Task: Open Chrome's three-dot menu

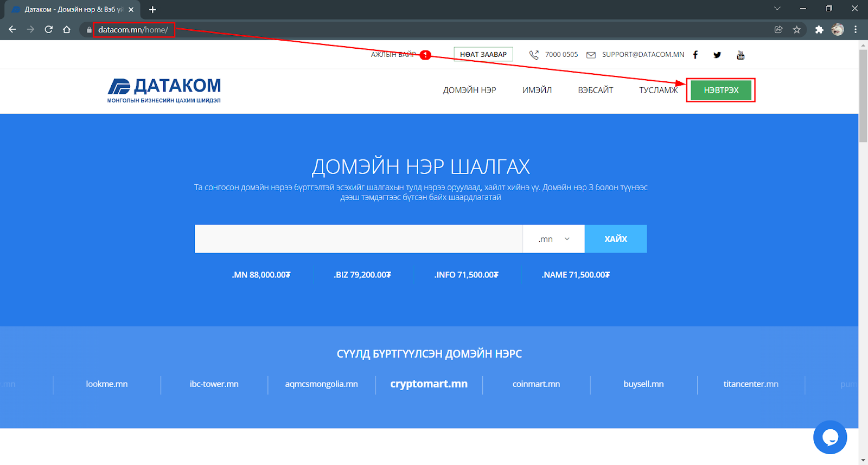Action: (856, 29)
